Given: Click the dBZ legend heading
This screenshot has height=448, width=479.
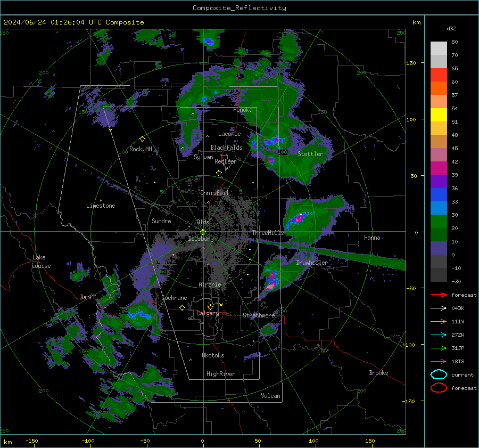Looking at the screenshot, I should pos(451,29).
